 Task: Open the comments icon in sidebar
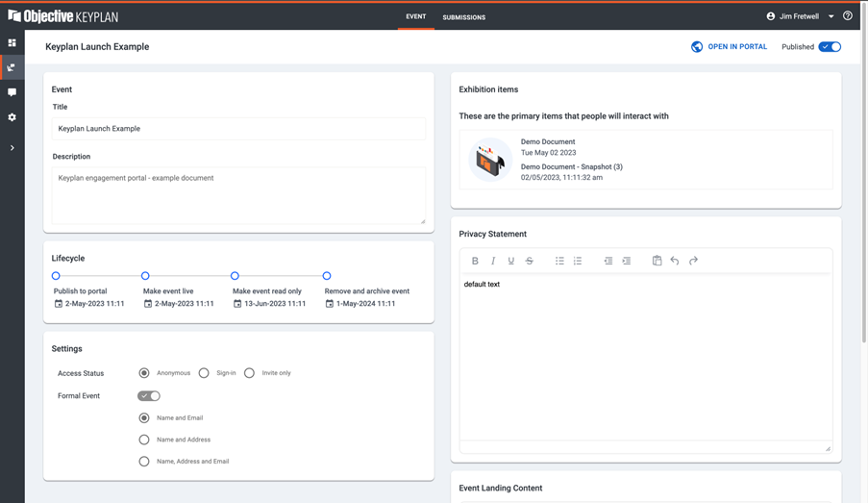pos(12,92)
